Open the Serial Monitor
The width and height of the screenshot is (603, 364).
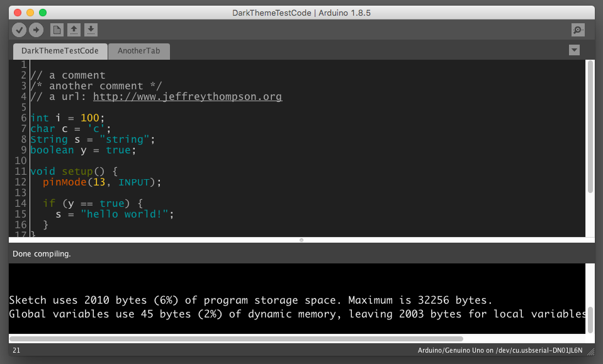577,30
